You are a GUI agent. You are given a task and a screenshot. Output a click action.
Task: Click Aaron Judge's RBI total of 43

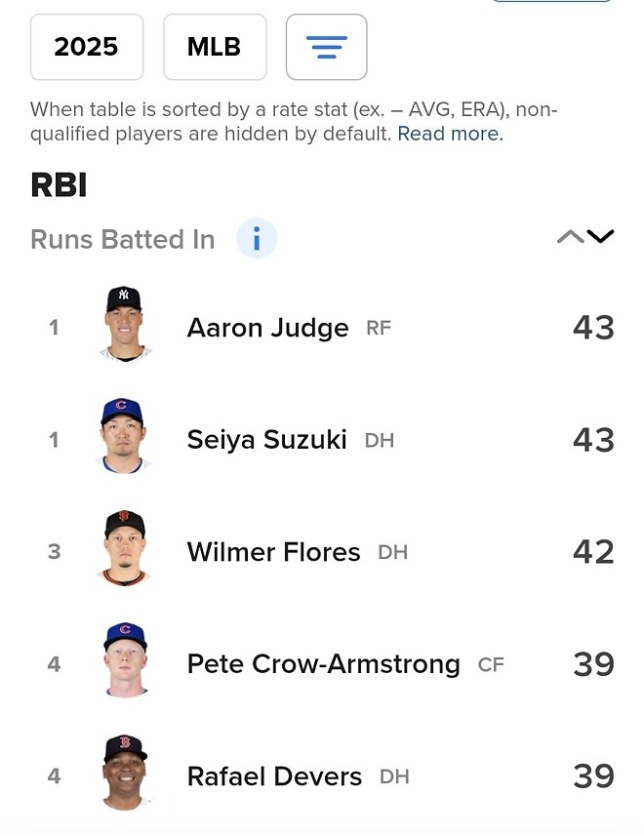(x=593, y=328)
